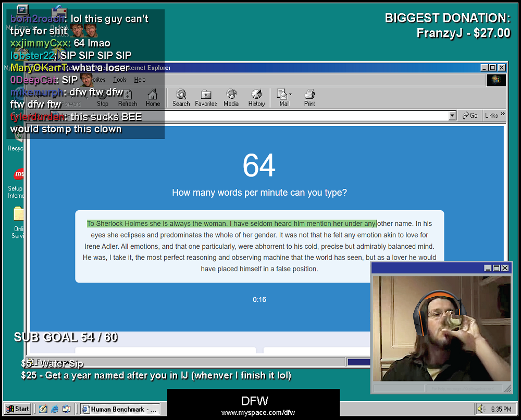Open the Media toolbar button
Viewport: 521px width, 420px height.
coord(231,98)
